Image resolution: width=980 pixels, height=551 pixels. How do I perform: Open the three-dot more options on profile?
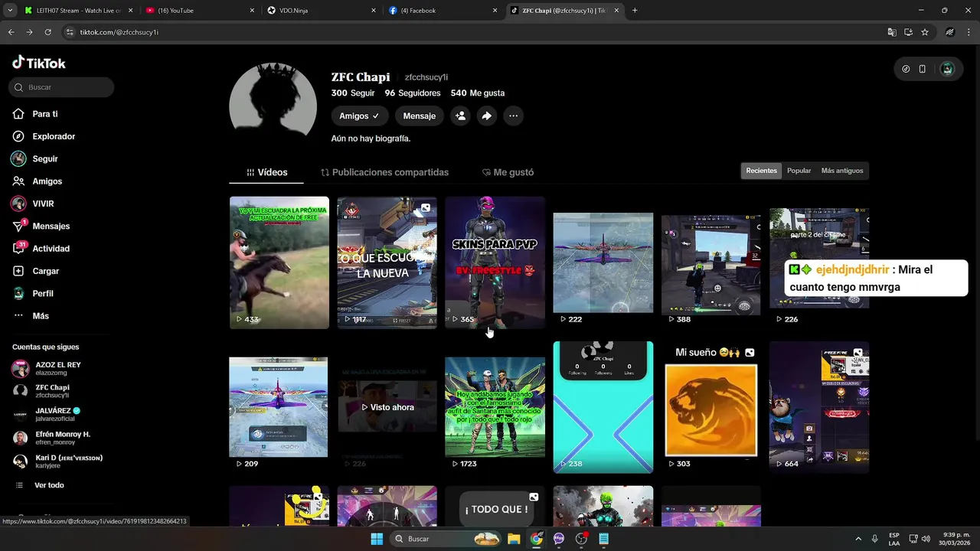tap(514, 116)
